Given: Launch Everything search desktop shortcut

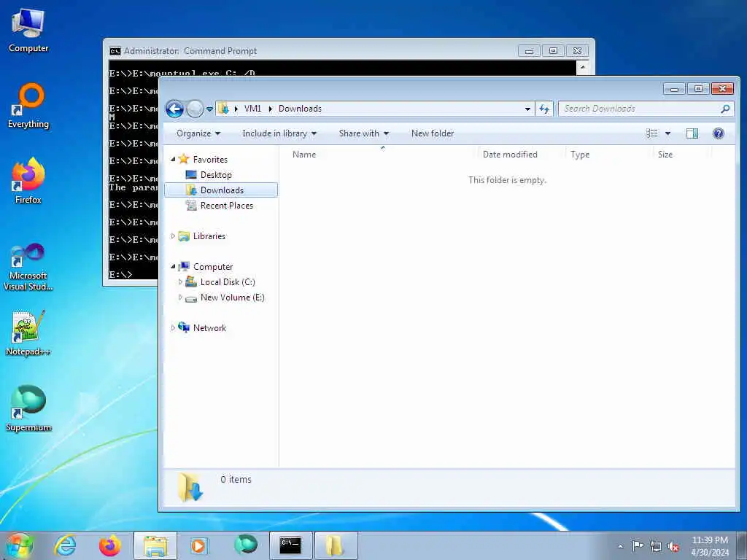Looking at the screenshot, I should (x=28, y=106).
